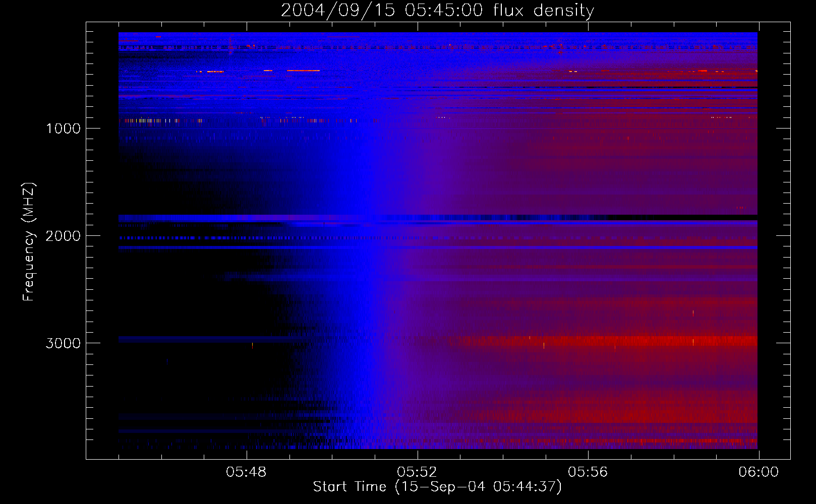Viewport: 816px width, 504px height.
Task: Click the 05:48 time tick label
Action: pyautogui.click(x=246, y=472)
